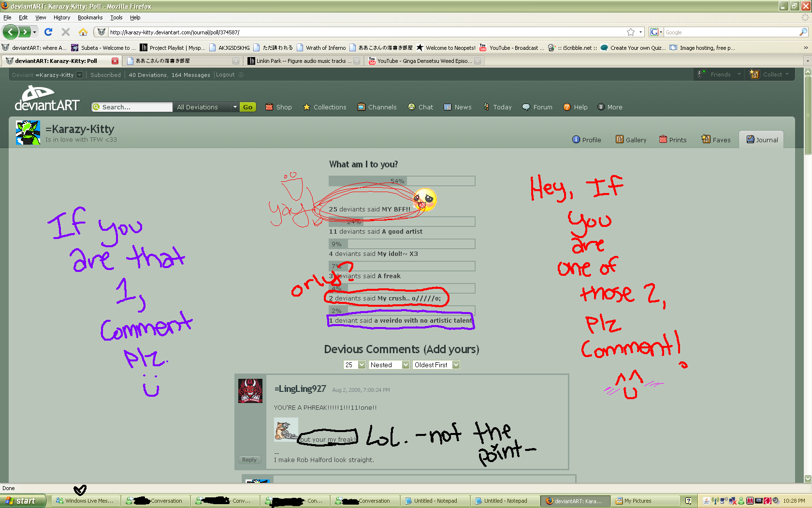Click the stop loading X icon

[x=66, y=32]
